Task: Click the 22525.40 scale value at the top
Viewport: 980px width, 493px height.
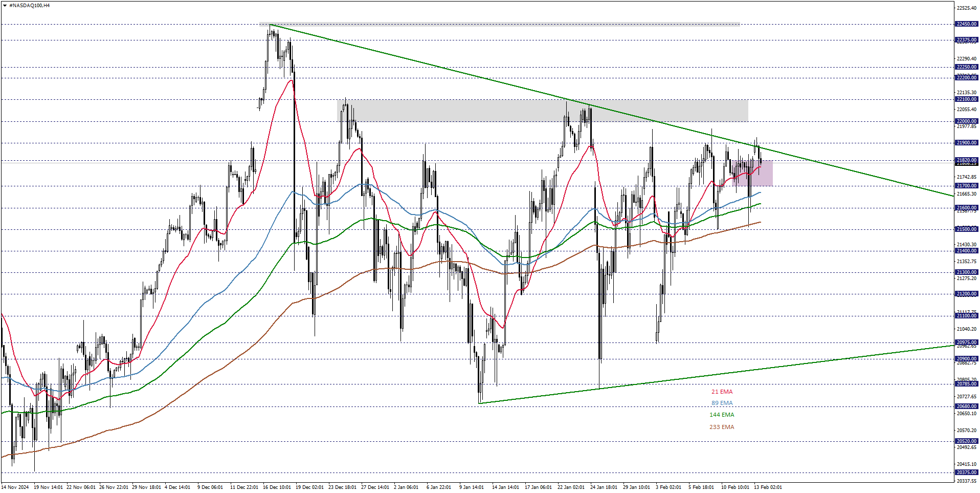Action: coord(967,8)
